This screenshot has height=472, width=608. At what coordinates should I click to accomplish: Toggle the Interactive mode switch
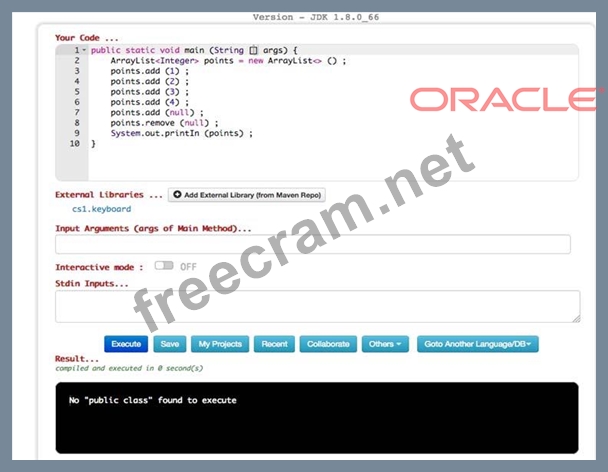(163, 267)
